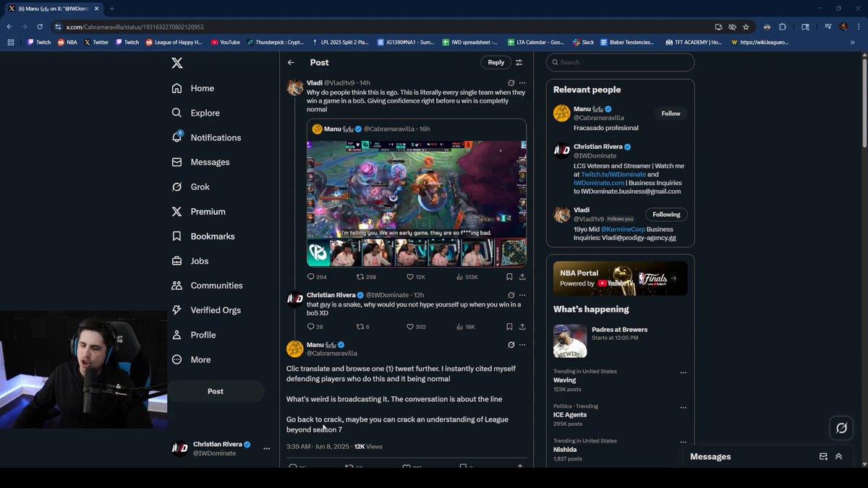Click the Reply button on the post

(x=495, y=62)
